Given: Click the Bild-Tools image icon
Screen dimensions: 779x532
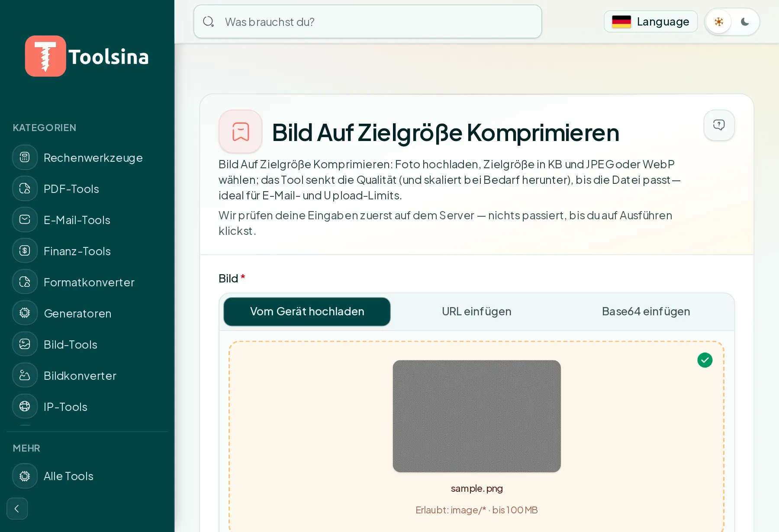Looking at the screenshot, I should pos(25,344).
